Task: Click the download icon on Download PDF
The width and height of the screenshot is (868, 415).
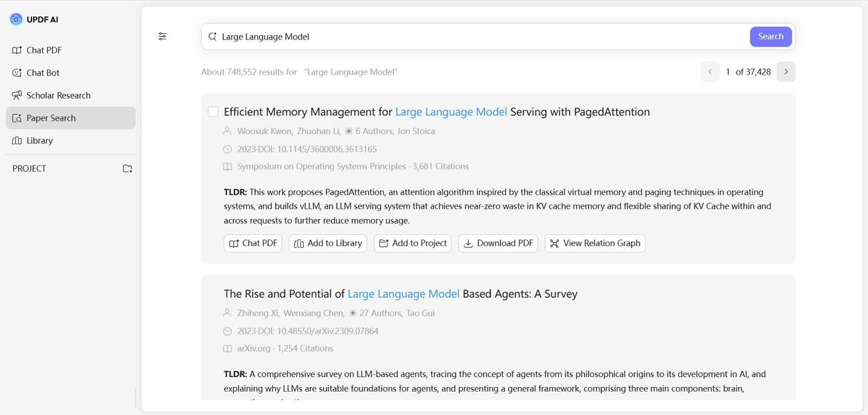Action: coord(469,243)
